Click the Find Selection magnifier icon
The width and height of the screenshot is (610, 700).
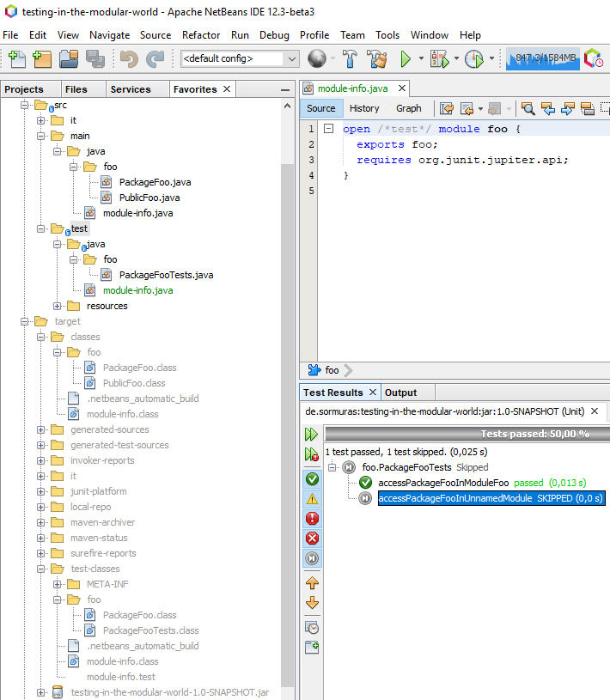(528, 108)
